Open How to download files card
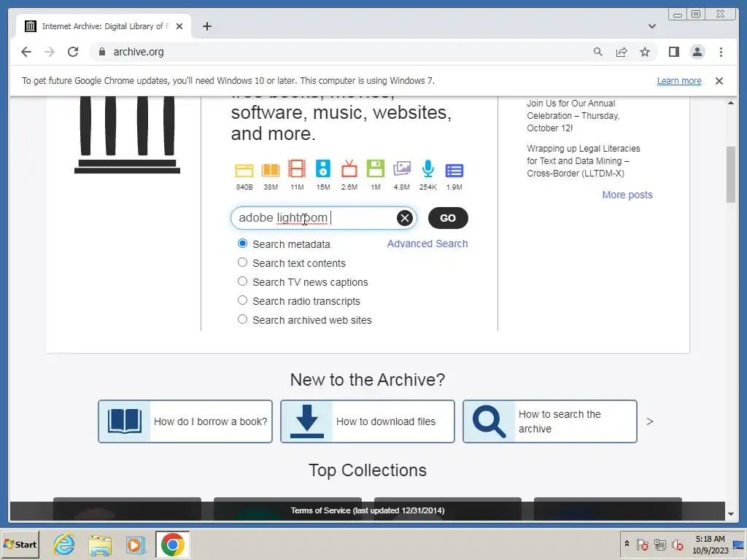 click(368, 421)
